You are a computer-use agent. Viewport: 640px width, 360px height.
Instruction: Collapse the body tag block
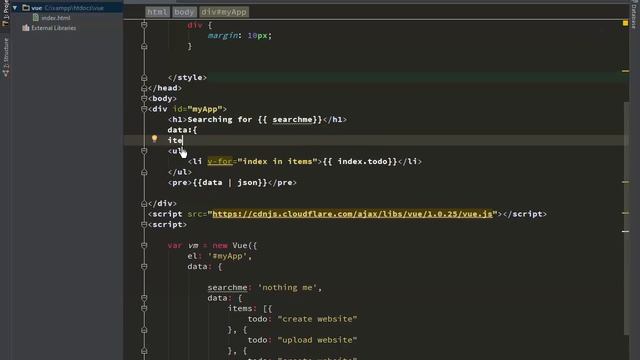point(144,98)
